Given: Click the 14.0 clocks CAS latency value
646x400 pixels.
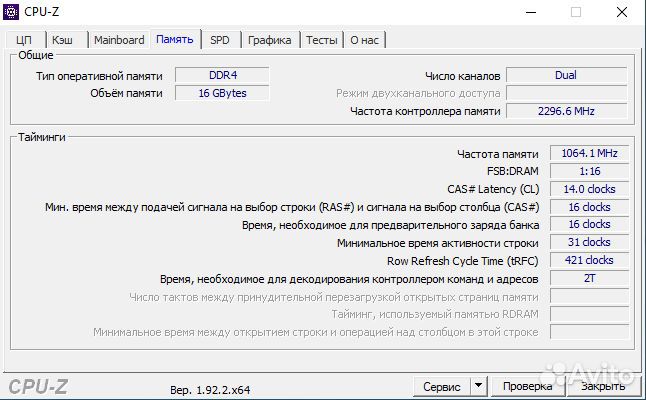Looking at the screenshot, I should (x=590, y=189).
